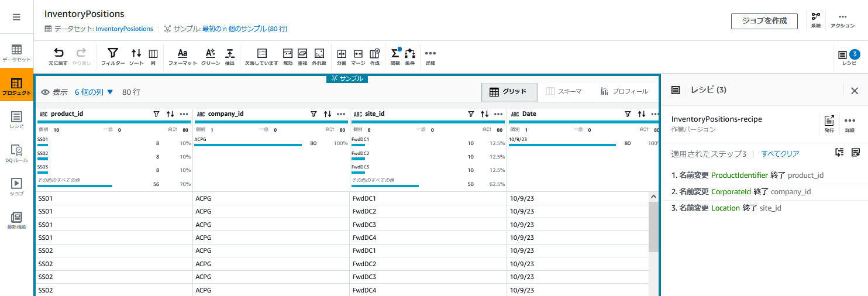Image resolution: width=868 pixels, height=296 pixels.
Task: Select Projects (プロジェクト) in sidebar
Action: click(16, 86)
